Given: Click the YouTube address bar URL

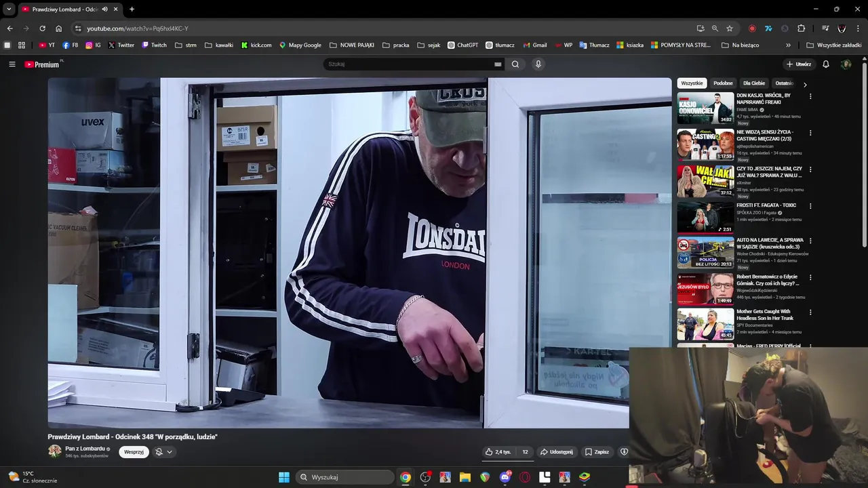Looking at the screenshot, I should pos(138,28).
